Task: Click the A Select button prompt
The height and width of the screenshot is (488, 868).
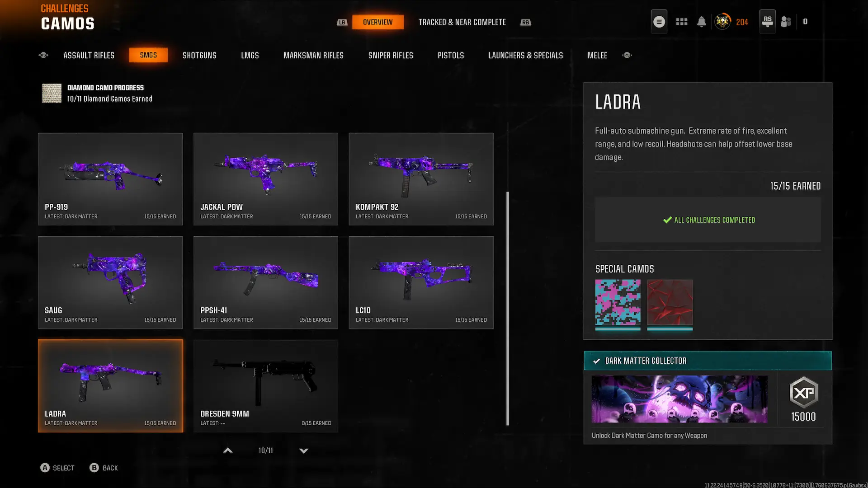Action: [57, 468]
